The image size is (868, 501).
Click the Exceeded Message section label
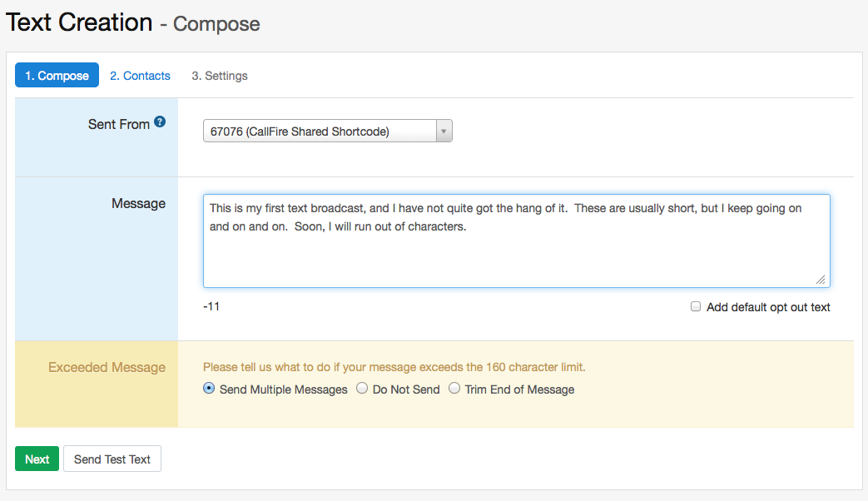[107, 367]
